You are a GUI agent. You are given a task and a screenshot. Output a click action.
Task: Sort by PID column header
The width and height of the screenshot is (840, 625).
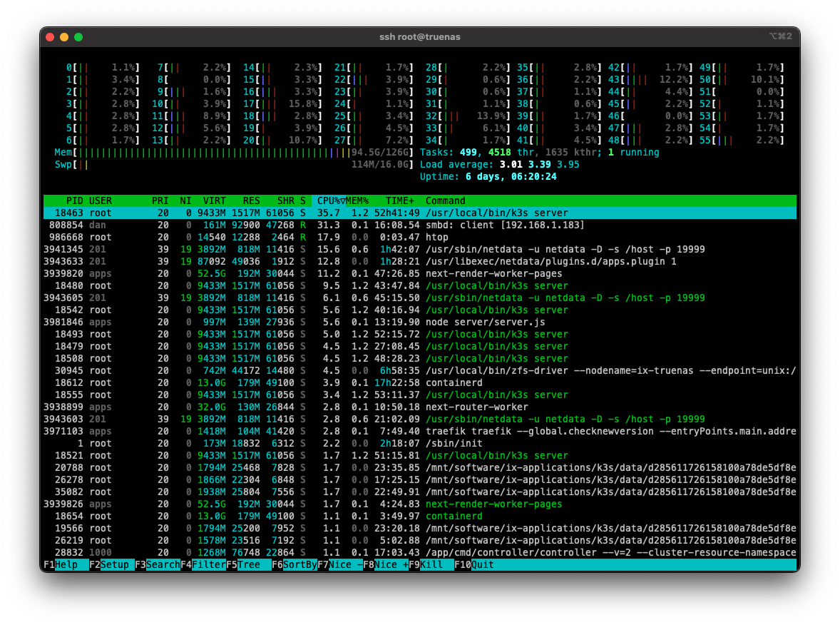point(74,200)
